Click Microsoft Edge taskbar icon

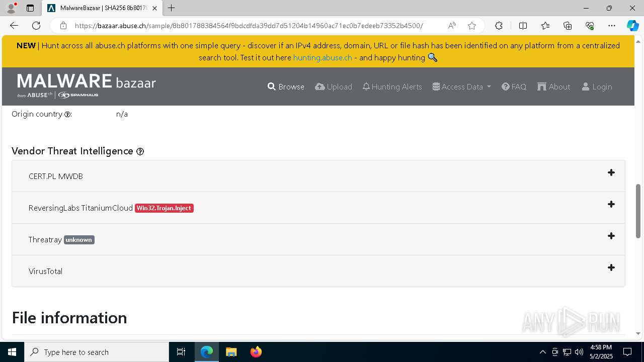tap(207, 352)
